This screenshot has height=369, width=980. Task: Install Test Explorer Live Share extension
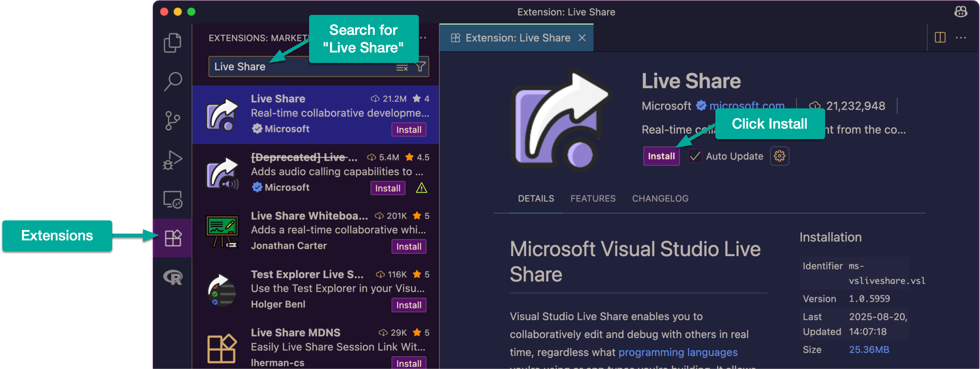409,305
